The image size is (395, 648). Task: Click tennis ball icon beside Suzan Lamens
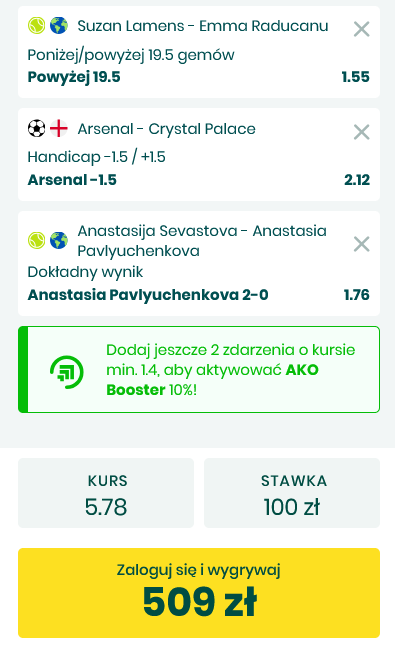(36, 26)
